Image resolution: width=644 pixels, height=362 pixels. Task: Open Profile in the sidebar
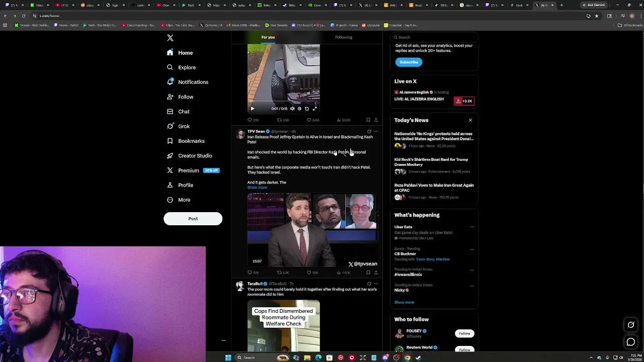180,185
